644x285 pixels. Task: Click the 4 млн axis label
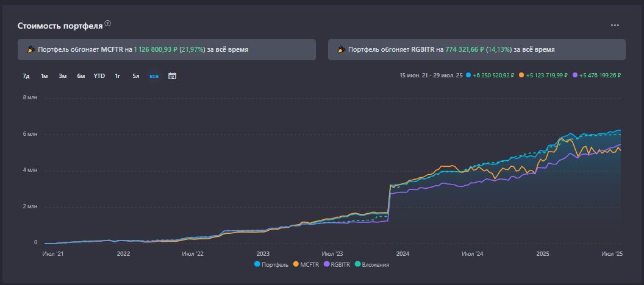[29, 170]
